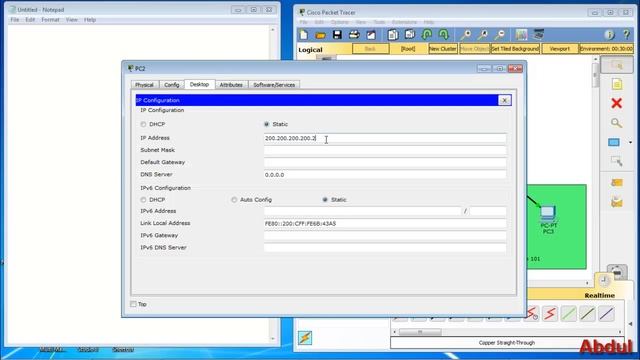Collapse the cable panel with side arrow
This screenshot has height=360, width=640.
pyautogui.click(x=630, y=324)
